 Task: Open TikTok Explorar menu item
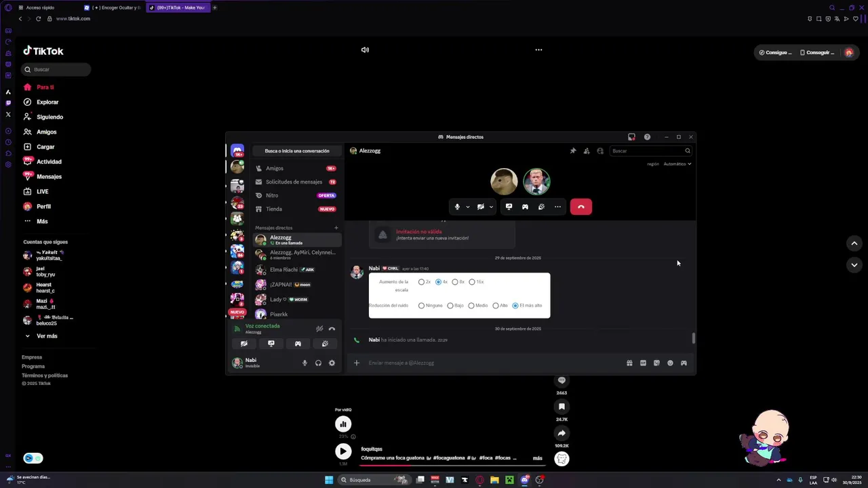pos(47,102)
